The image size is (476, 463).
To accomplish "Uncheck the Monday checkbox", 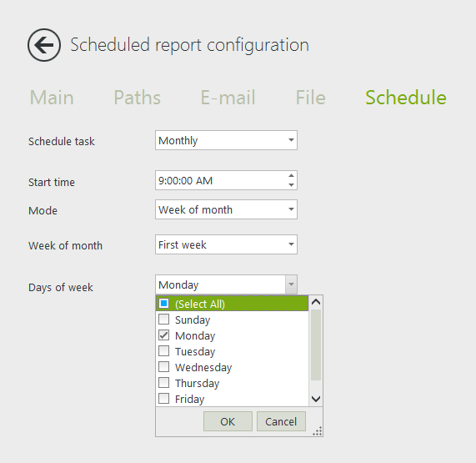I will (x=164, y=335).
